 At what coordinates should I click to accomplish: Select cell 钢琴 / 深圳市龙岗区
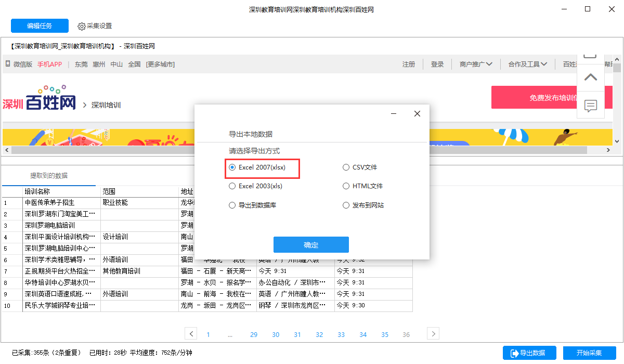click(x=295, y=306)
